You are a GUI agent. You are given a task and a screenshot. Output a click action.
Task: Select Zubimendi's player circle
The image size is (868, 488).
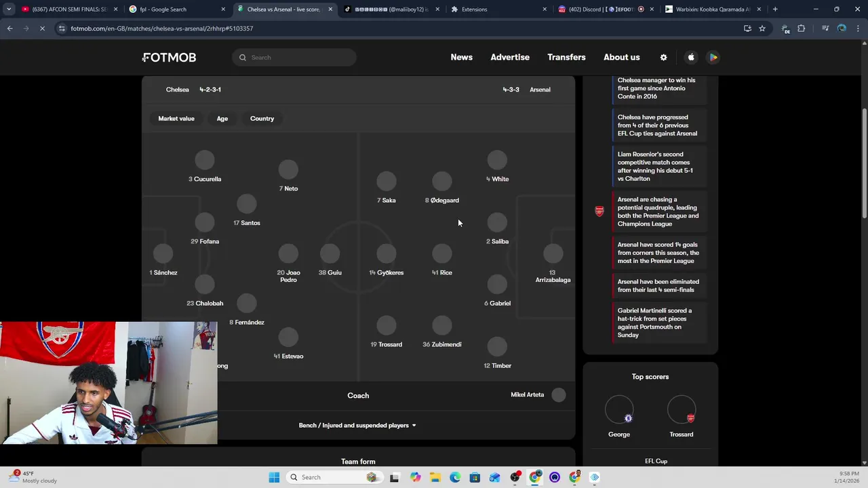click(x=442, y=326)
